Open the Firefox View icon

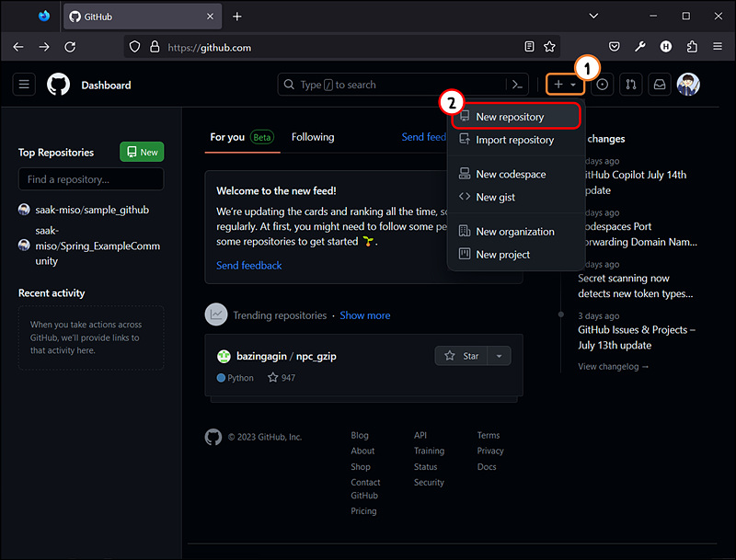[43, 16]
